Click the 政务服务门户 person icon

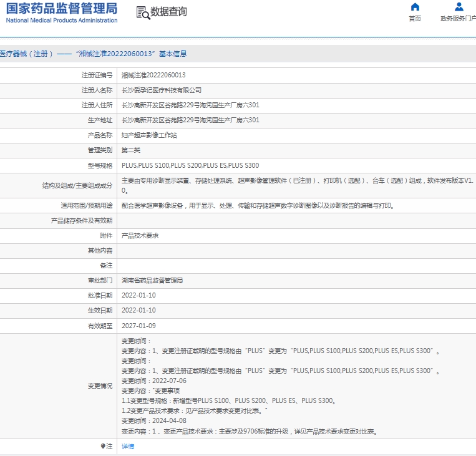[x=459, y=7]
